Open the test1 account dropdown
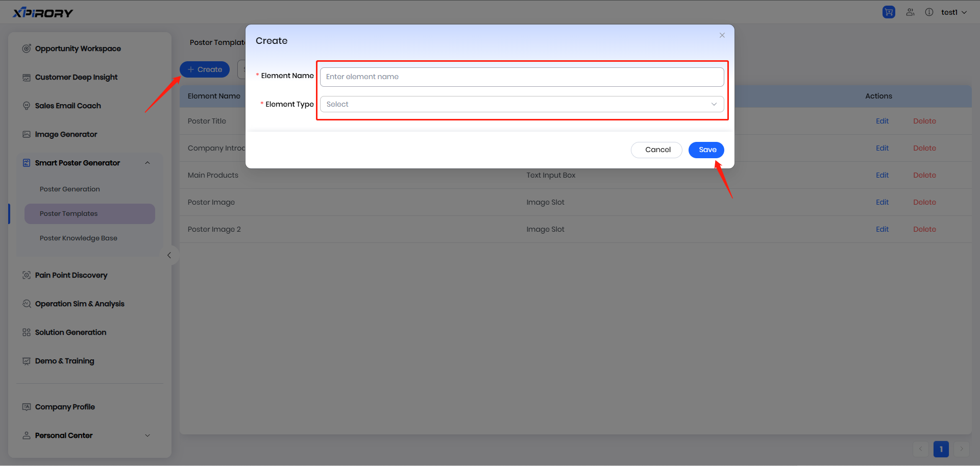The height and width of the screenshot is (466, 980). pos(953,12)
